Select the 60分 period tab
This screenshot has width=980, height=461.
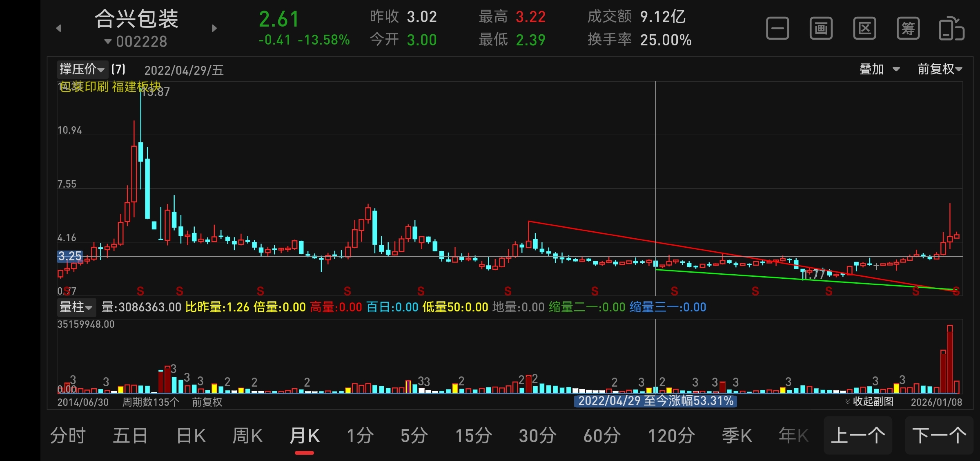click(602, 436)
